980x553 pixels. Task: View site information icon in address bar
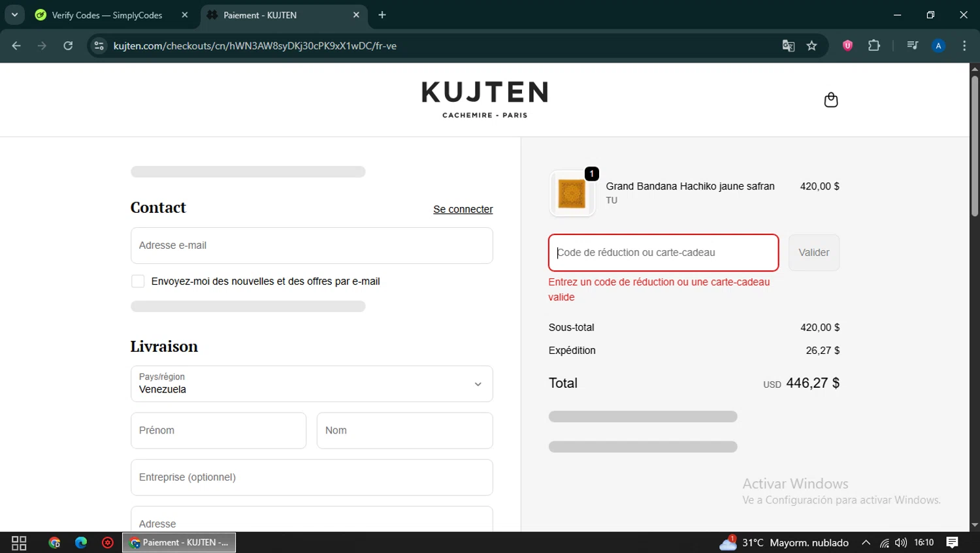[99, 46]
